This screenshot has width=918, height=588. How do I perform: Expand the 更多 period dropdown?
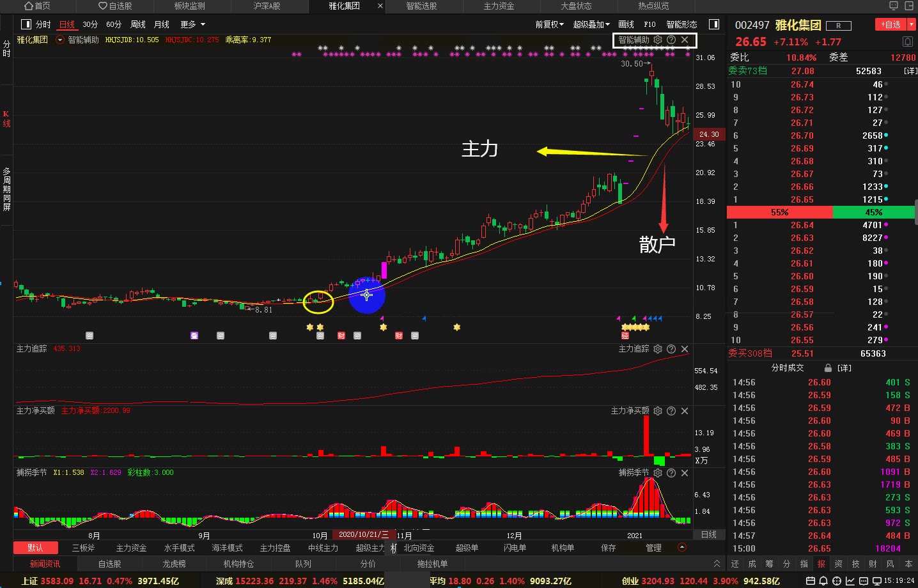point(192,24)
